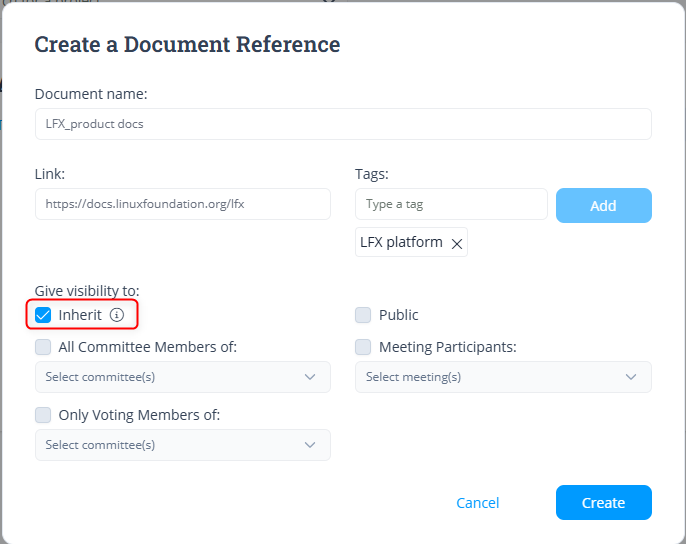Image resolution: width=686 pixels, height=544 pixels.
Task: Click the chevron arrow under All Committee Members
Action: tap(310, 377)
